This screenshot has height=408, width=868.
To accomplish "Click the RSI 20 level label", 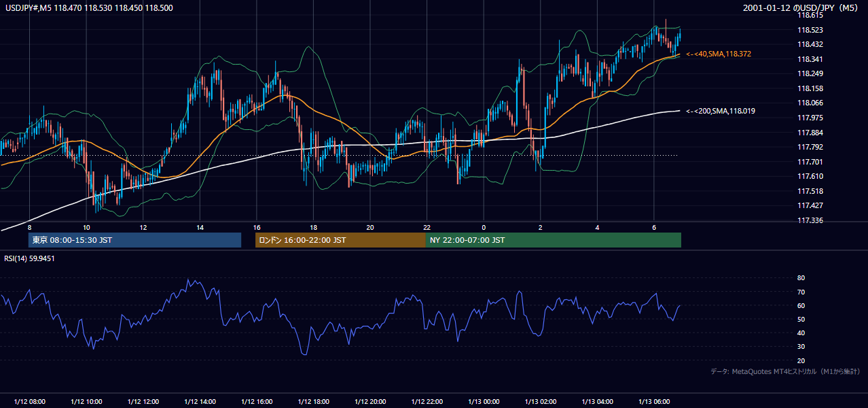I will [801, 360].
